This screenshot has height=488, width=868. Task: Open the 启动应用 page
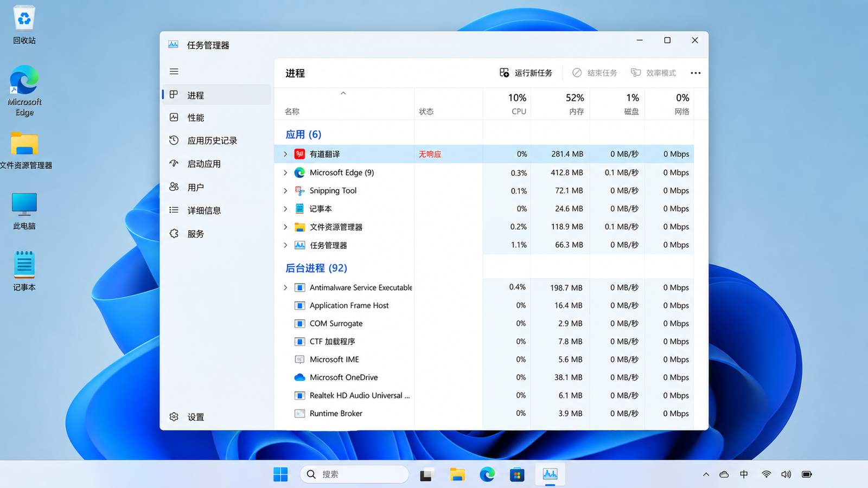tap(216, 164)
